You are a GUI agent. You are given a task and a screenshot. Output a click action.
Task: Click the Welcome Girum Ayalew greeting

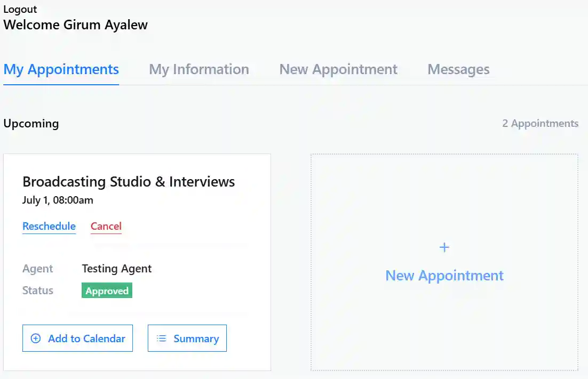pos(75,25)
